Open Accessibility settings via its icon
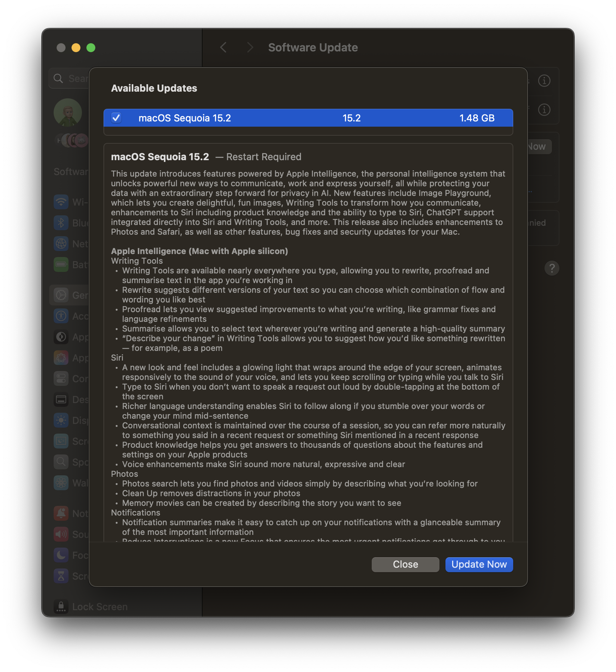This screenshot has width=616, height=672. coord(61,316)
